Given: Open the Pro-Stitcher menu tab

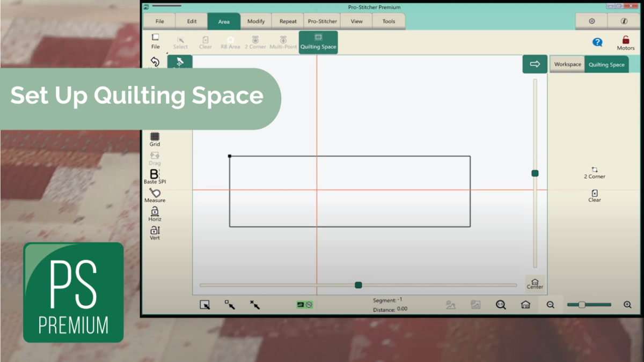Looking at the screenshot, I should click(322, 21).
